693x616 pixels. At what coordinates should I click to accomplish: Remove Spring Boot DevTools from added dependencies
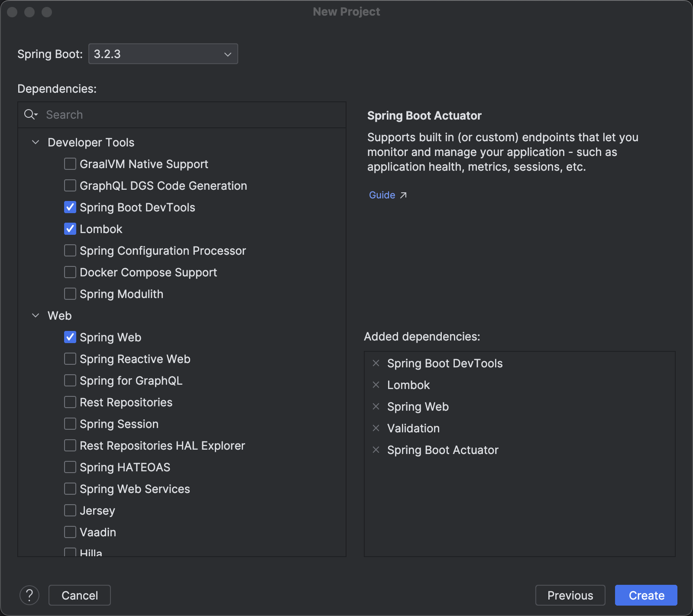point(376,363)
